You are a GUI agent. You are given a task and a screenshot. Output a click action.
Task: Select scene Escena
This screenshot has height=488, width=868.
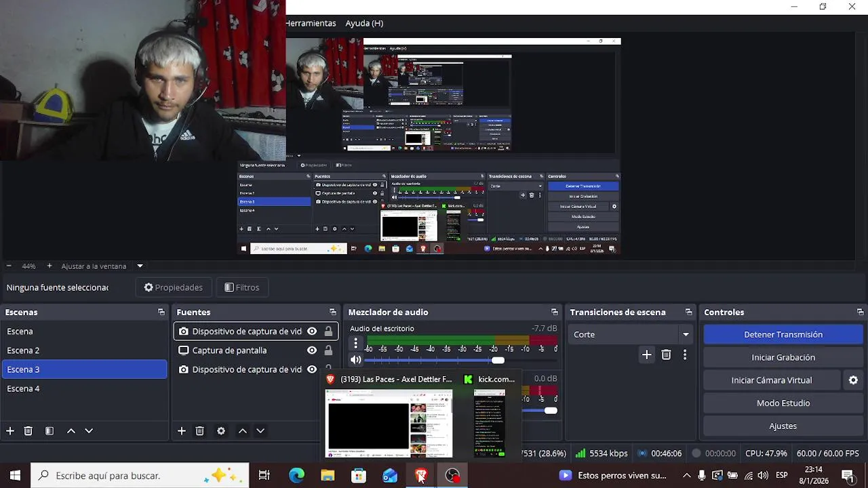pos(85,331)
